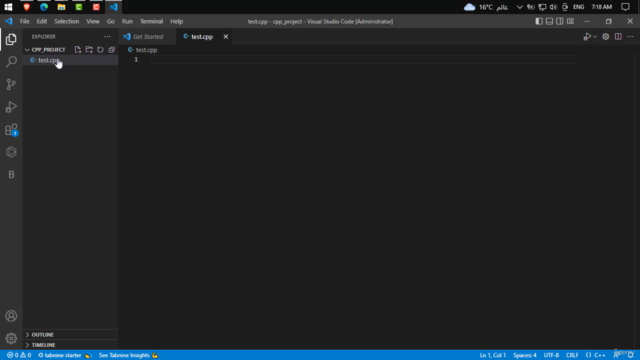Image resolution: width=640 pixels, height=360 pixels.
Task: Open Windows Action Center notifications
Action: coord(625,7)
